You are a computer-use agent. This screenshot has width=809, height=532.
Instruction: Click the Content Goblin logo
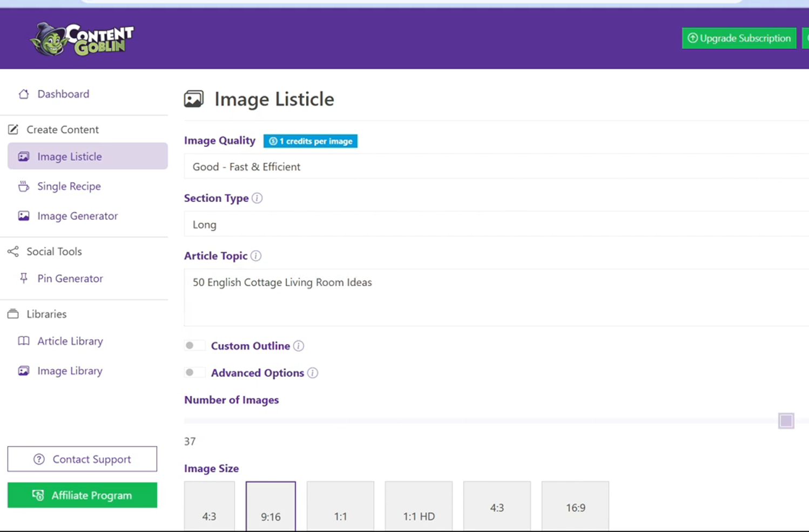pos(82,39)
